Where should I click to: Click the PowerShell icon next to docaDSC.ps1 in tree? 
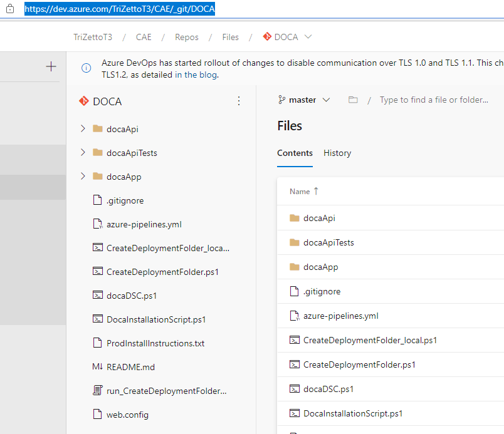tap(97, 296)
